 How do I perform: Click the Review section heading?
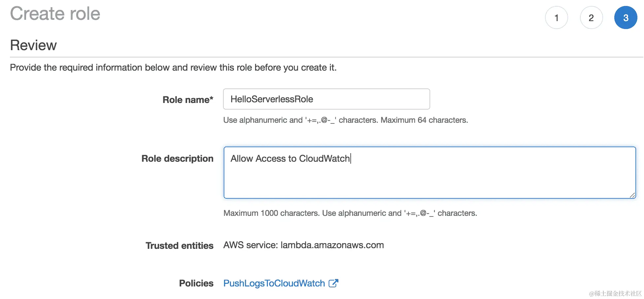33,45
